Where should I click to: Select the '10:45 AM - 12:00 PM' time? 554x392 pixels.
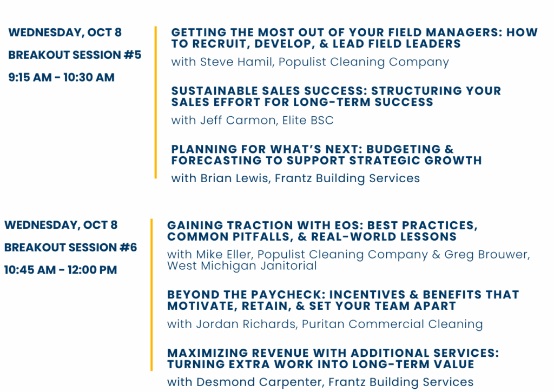coord(61,270)
